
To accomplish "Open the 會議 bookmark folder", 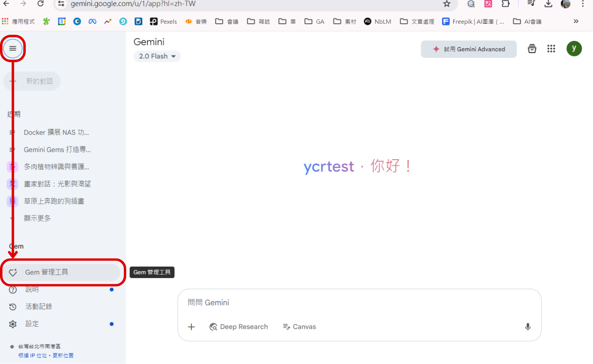I will [x=227, y=21].
